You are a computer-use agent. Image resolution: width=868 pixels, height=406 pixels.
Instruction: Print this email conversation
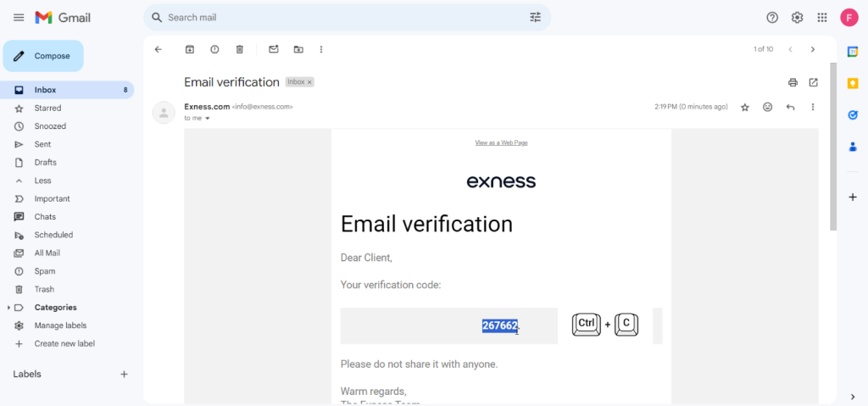[793, 82]
